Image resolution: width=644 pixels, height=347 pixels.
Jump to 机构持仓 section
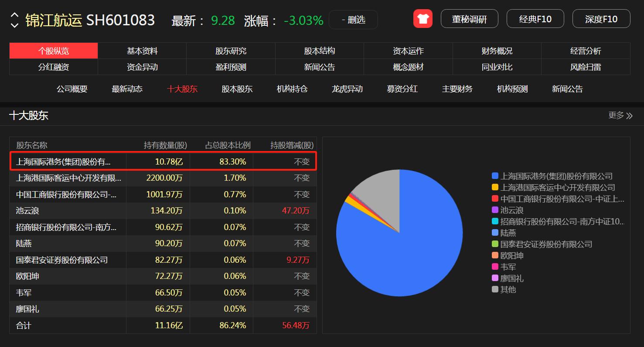coord(292,89)
